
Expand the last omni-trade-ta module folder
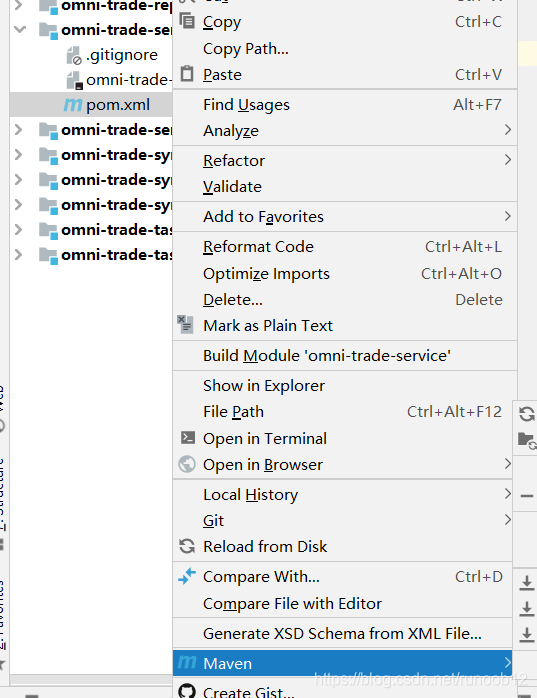[x=18, y=255]
